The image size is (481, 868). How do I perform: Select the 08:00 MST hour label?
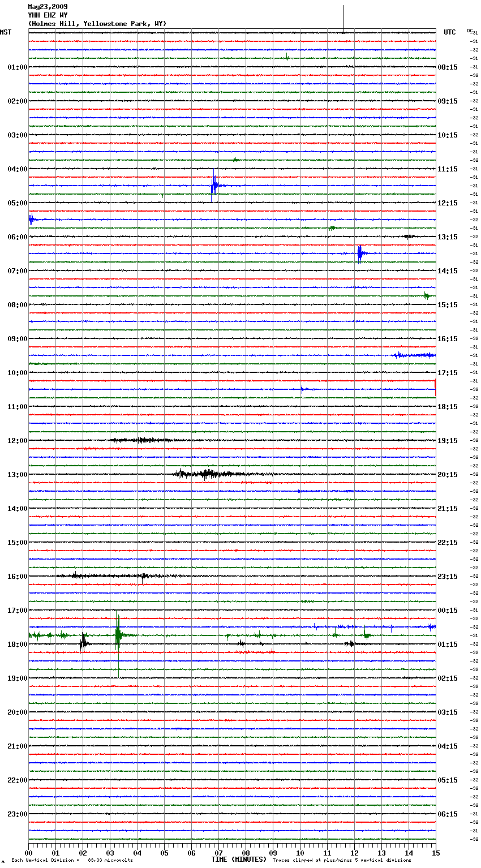17,305
